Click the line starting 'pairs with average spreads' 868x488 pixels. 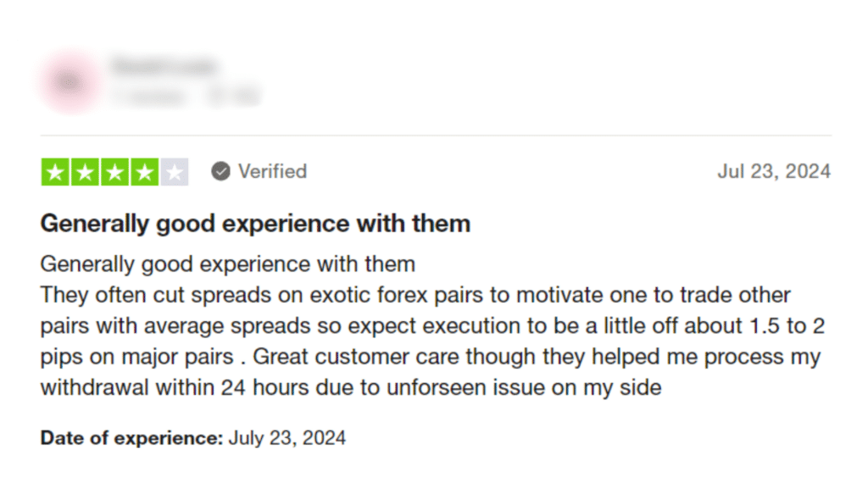click(x=432, y=326)
